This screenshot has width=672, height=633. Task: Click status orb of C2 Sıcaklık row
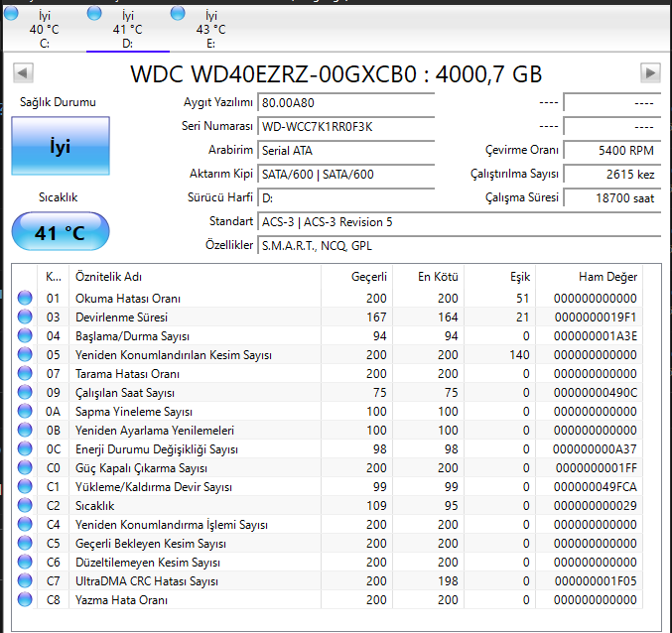[x=25, y=505]
